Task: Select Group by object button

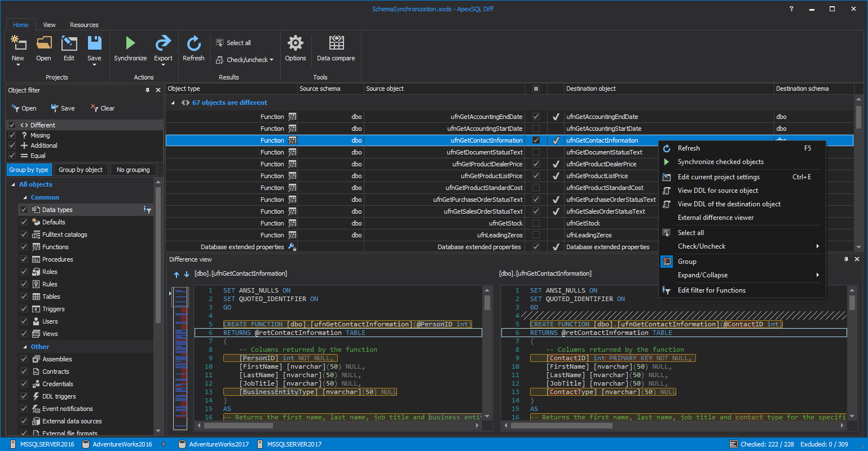Action: [x=81, y=170]
